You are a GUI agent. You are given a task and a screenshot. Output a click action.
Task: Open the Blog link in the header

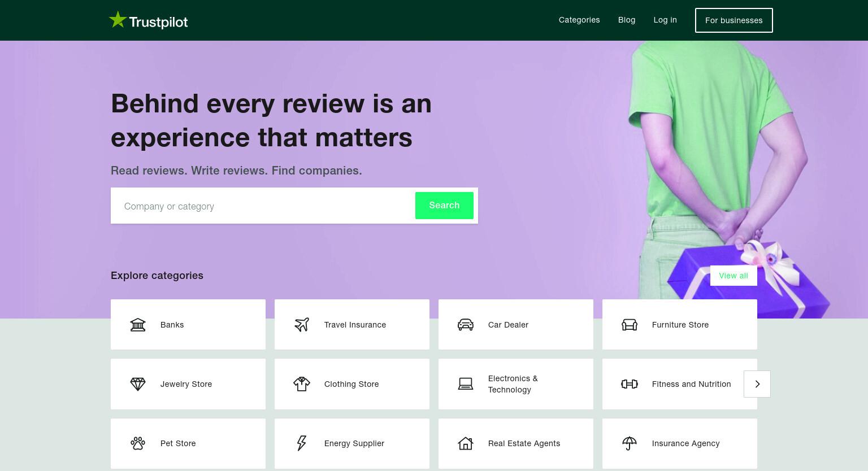627,20
